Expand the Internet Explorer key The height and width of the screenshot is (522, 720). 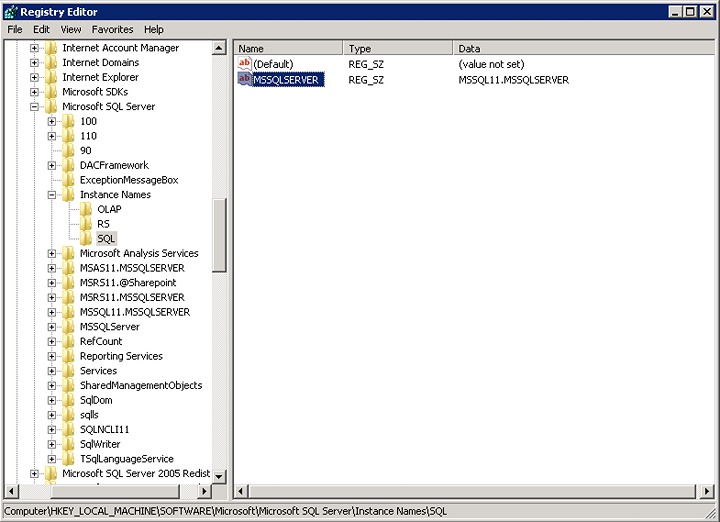35,77
